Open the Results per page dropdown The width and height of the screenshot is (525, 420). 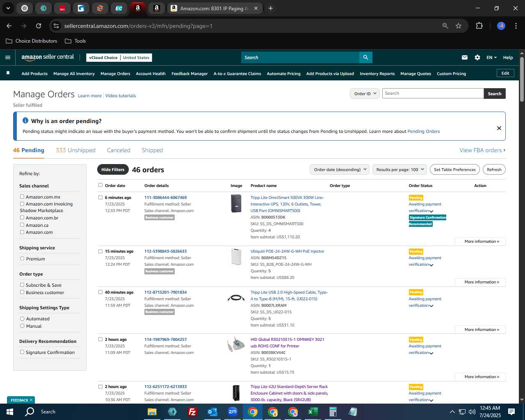click(x=399, y=169)
